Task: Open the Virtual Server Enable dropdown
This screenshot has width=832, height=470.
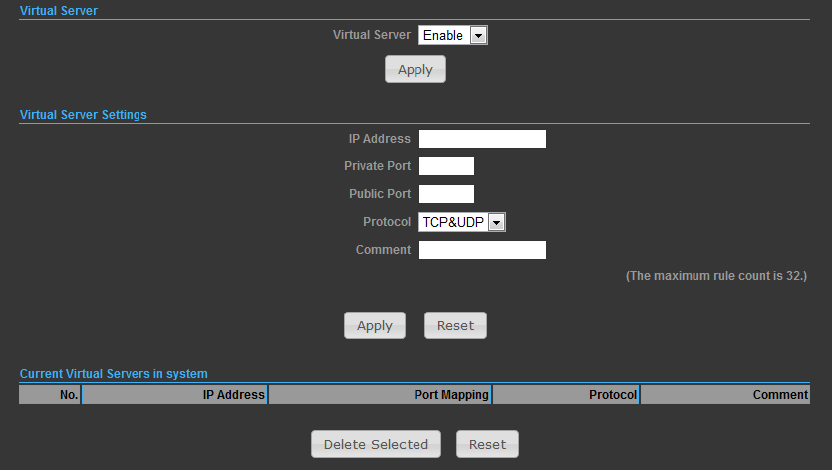Action: 453,35
